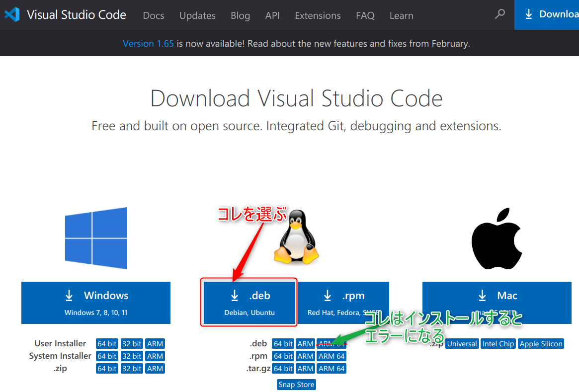The width and height of the screenshot is (579, 392).
Task: Download Windows User Installer 64 bit
Action: (x=107, y=344)
